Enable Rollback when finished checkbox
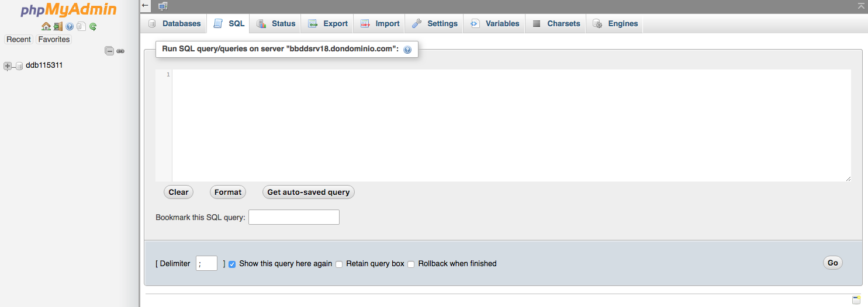The image size is (868, 307). 411,264
